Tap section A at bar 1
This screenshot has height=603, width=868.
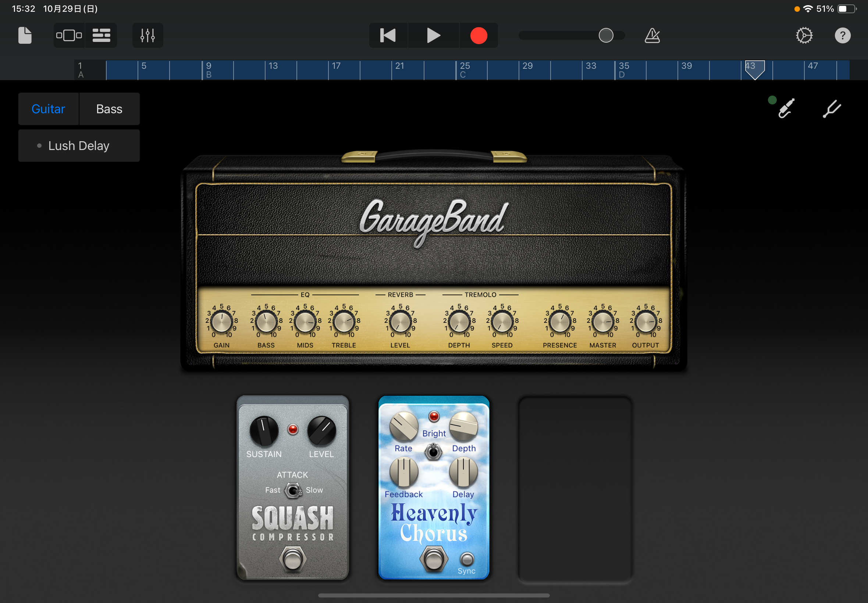[81, 75]
